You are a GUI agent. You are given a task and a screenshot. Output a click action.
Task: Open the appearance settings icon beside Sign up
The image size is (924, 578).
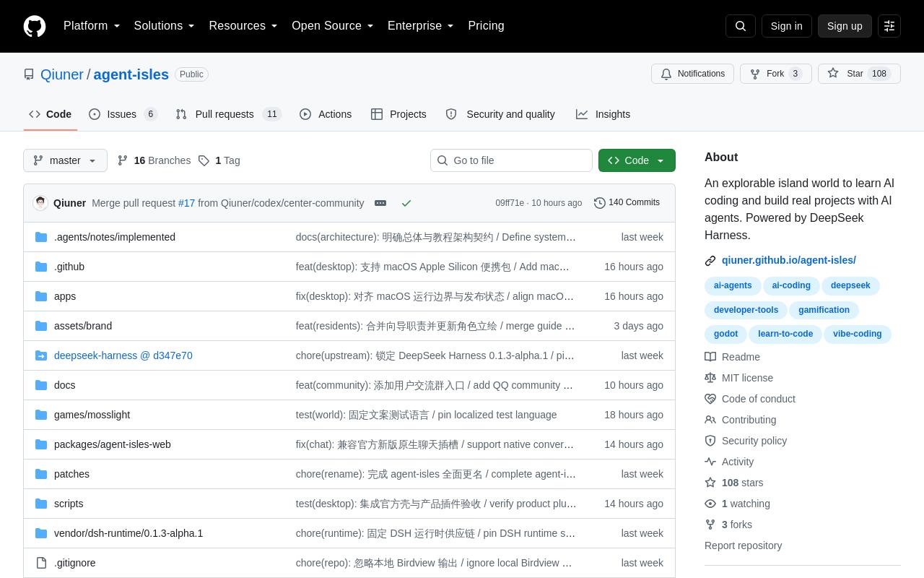tap(889, 26)
